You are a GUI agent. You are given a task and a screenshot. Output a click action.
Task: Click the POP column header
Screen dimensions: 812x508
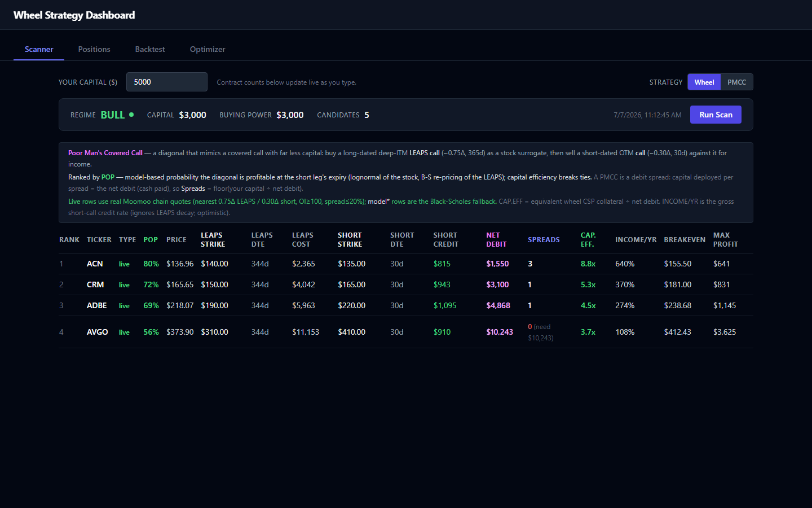(151, 239)
